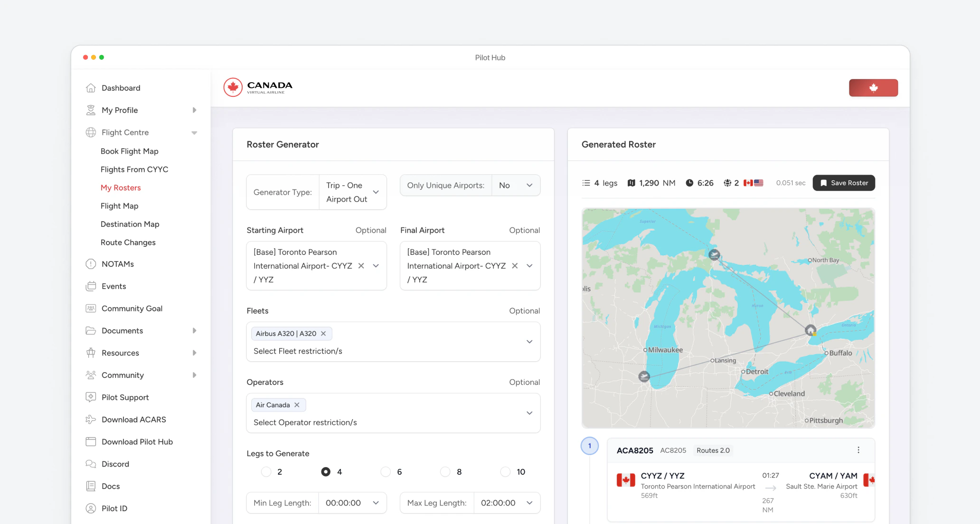Remove the Air Canada operator tag

pyautogui.click(x=297, y=405)
